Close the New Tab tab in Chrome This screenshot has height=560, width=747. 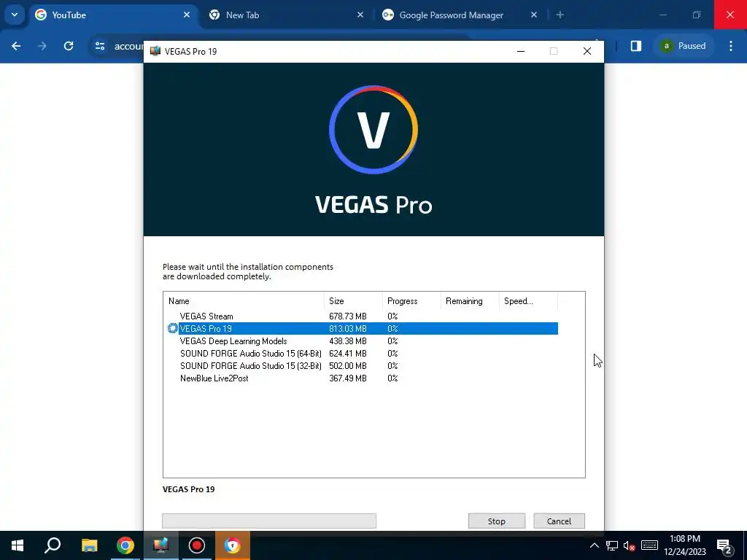coord(360,15)
